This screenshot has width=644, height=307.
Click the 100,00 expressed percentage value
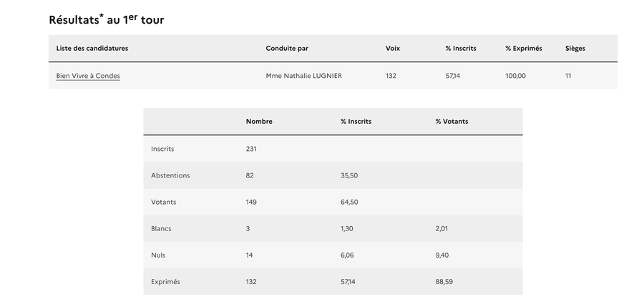click(515, 76)
